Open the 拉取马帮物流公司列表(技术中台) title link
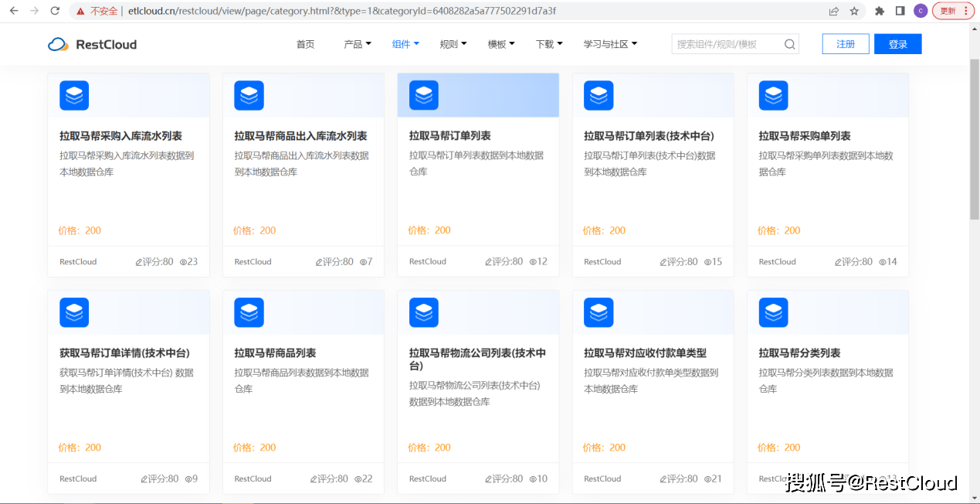 (477, 359)
